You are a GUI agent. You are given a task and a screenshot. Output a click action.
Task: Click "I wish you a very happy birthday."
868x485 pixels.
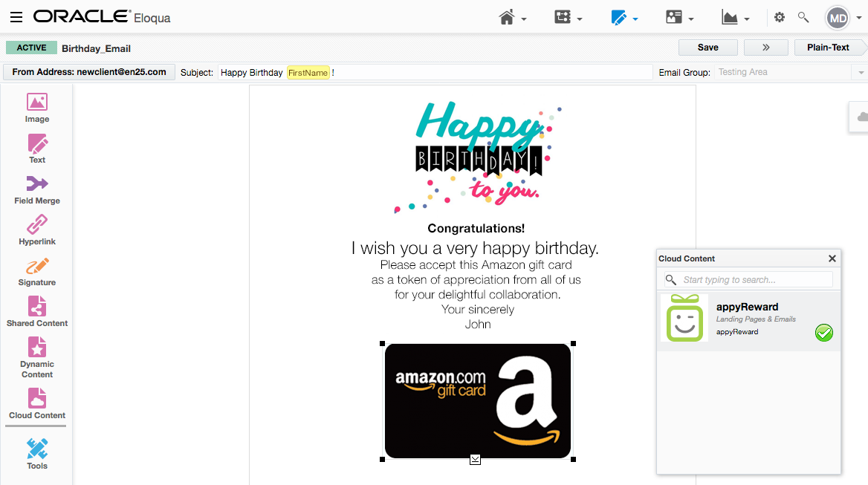[x=475, y=248]
